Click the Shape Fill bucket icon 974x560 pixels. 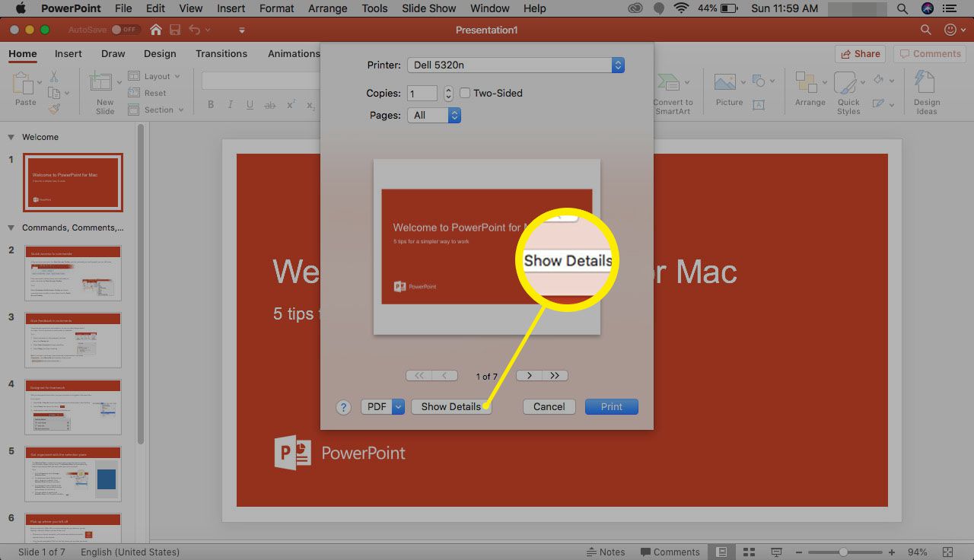click(x=878, y=79)
